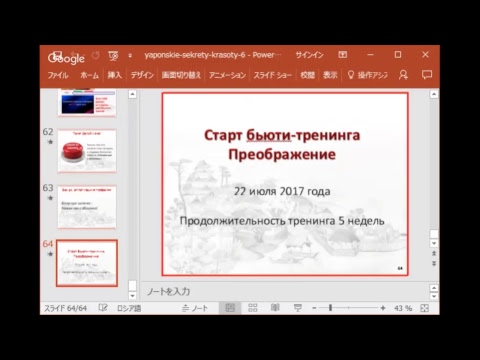This screenshot has width=480, height=360.
Task: Click Fit slide to window icon
Action: point(424,308)
